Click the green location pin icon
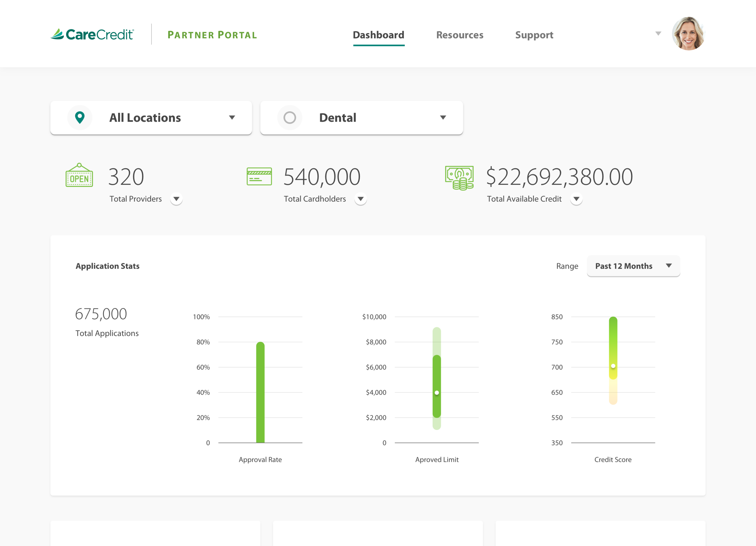The height and width of the screenshot is (546, 756). (80, 118)
